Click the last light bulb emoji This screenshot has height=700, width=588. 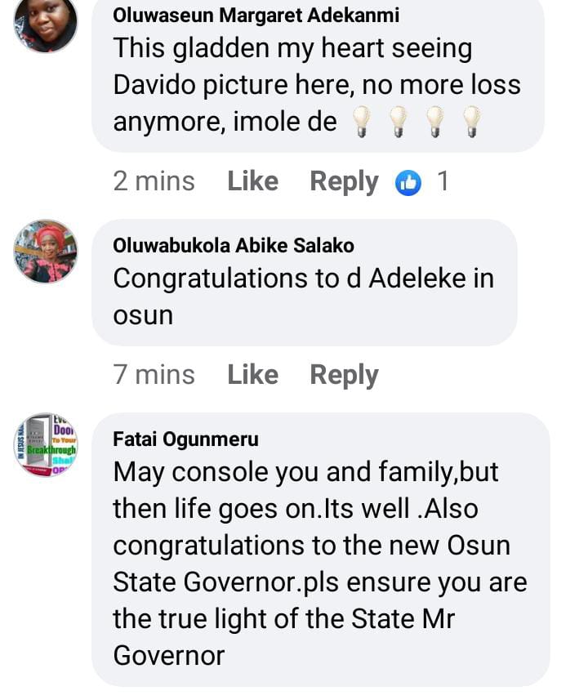471,123
